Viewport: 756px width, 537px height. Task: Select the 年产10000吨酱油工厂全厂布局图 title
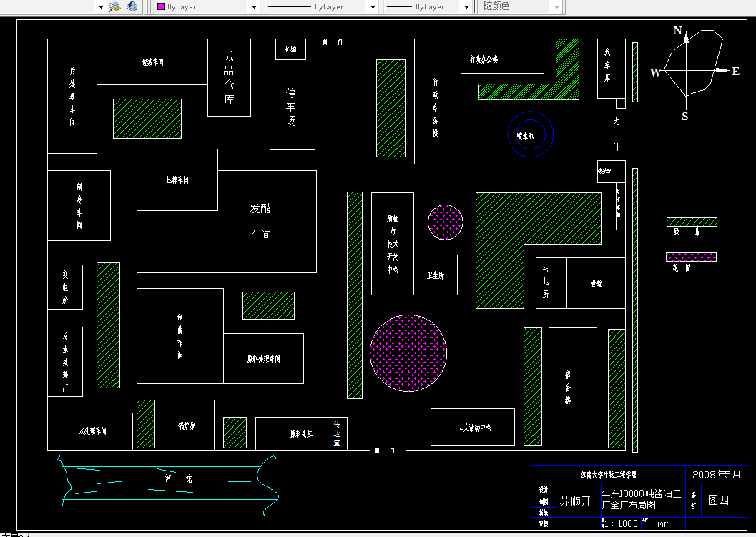(642, 499)
